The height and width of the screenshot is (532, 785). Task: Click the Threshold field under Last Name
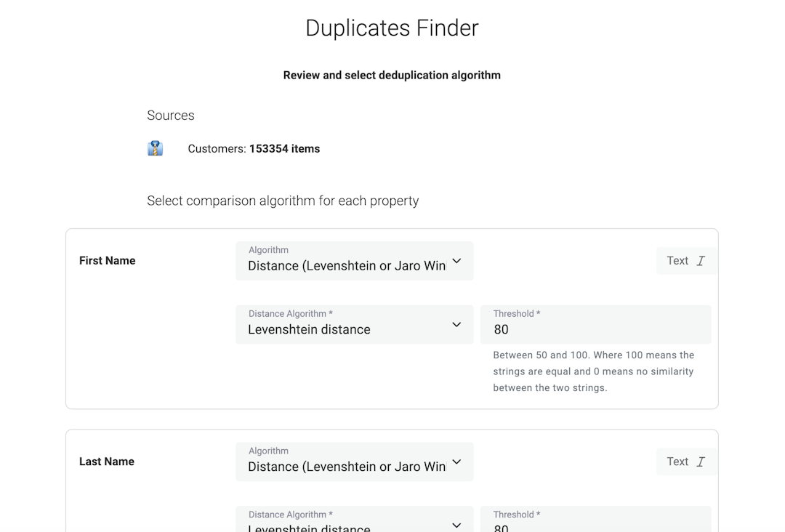pyautogui.click(x=596, y=520)
